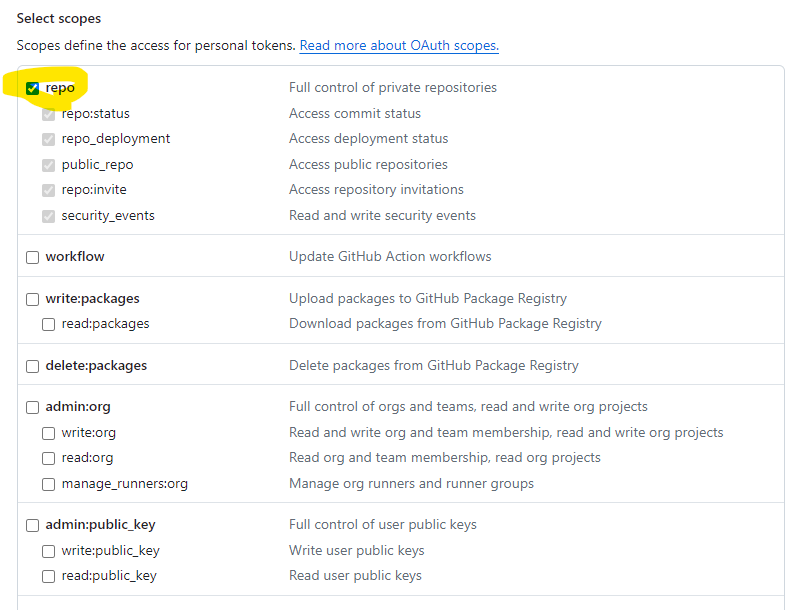This screenshot has width=799, height=610.
Task: Click the delete:packages scope label
Action: [96, 366]
